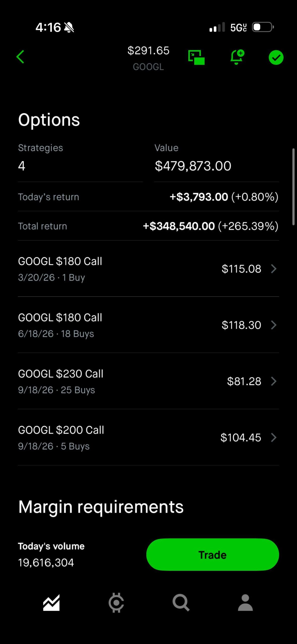
Task: Tap the $115.08 option price
Action: click(x=241, y=269)
